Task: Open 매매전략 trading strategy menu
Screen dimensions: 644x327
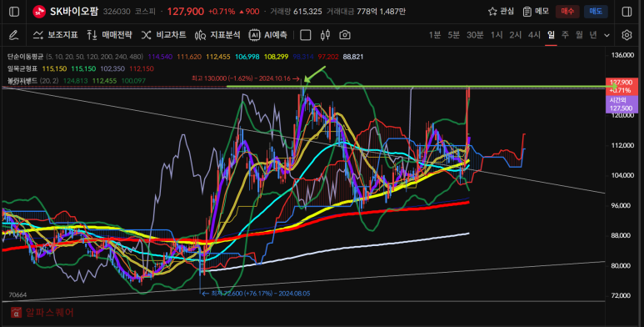Action: click(x=110, y=35)
